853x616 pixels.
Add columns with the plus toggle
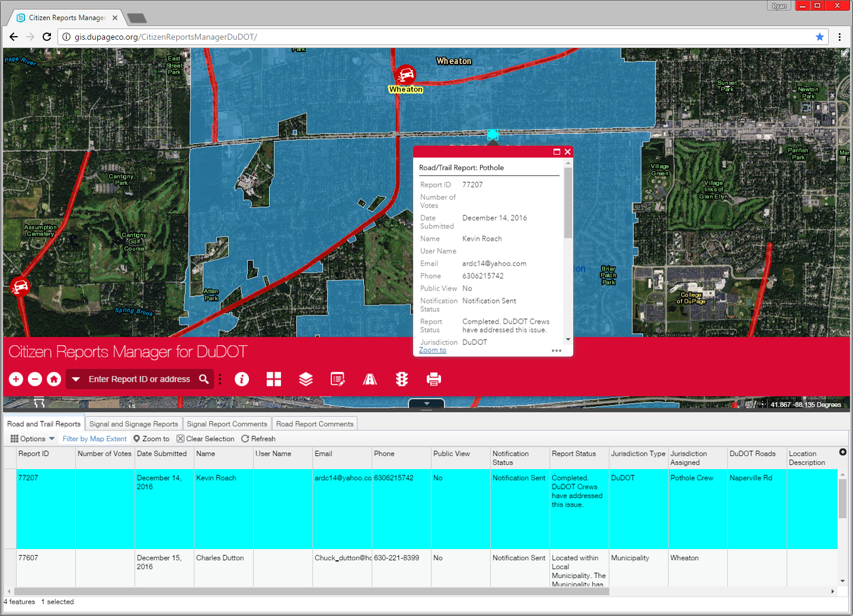[x=843, y=452]
